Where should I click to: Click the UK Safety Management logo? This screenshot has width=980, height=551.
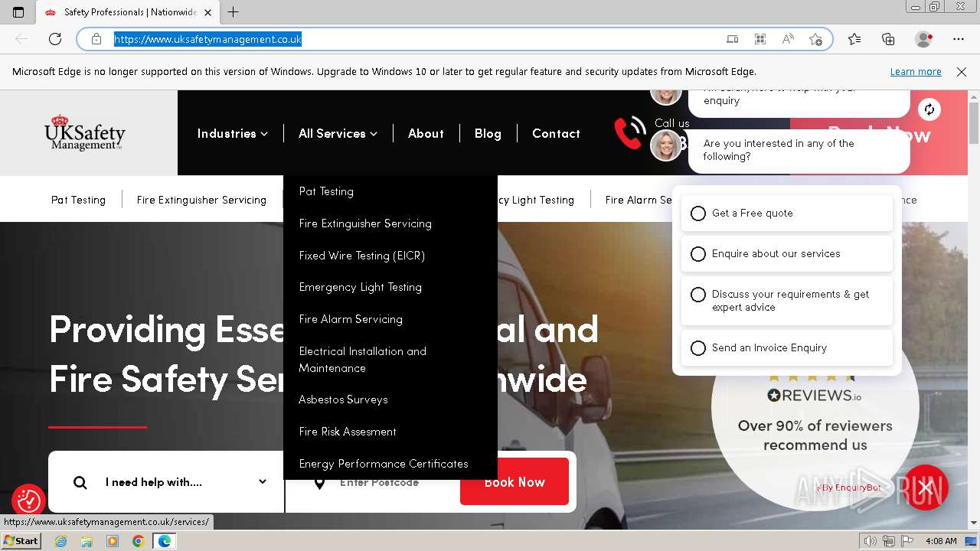tap(84, 132)
